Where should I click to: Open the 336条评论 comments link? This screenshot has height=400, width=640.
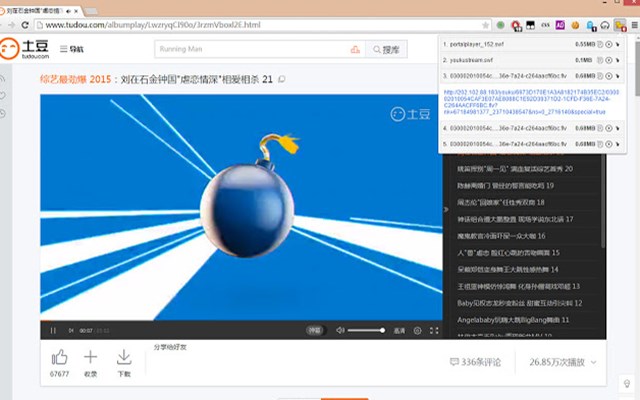click(475, 362)
